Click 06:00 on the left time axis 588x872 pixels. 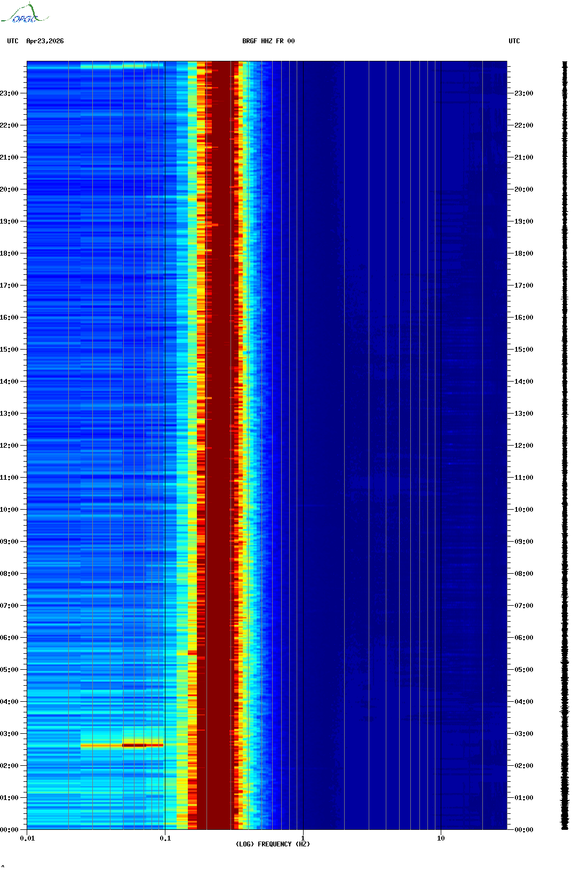pyautogui.click(x=9, y=638)
